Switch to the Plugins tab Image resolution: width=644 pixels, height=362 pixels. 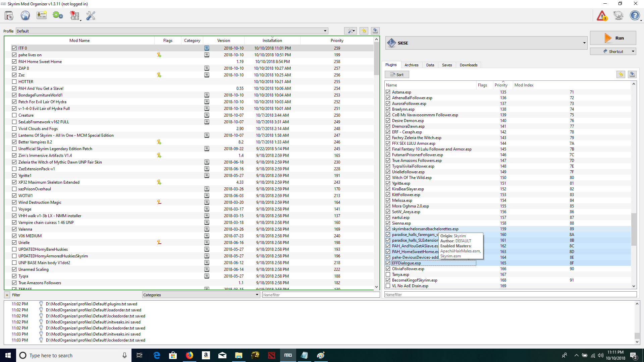point(391,65)
